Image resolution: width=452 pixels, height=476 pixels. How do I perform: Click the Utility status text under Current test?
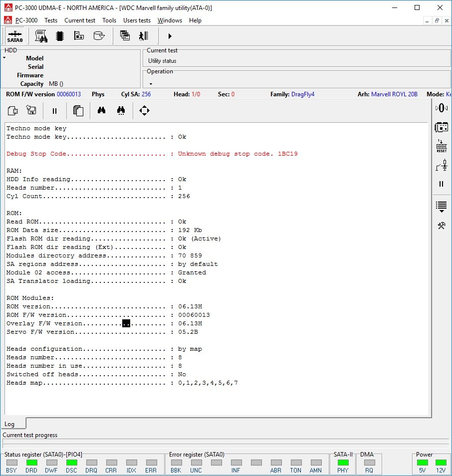coord(162,61)
